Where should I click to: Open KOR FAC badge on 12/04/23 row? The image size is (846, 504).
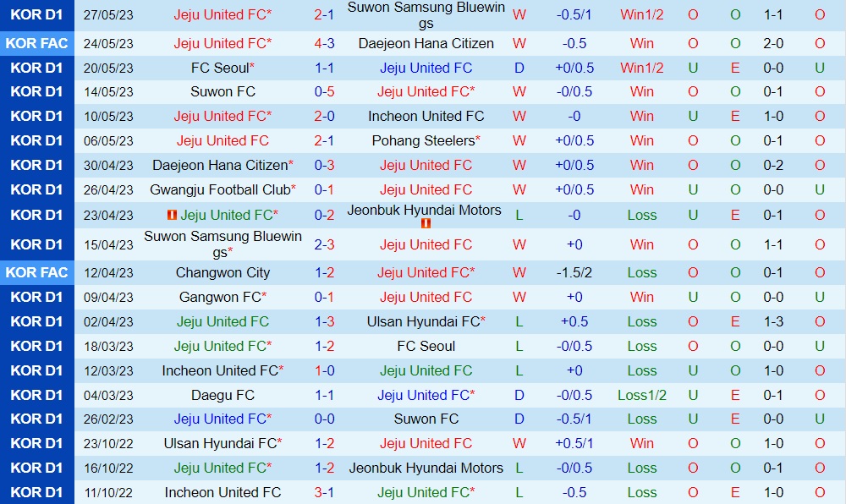(37, 272)
